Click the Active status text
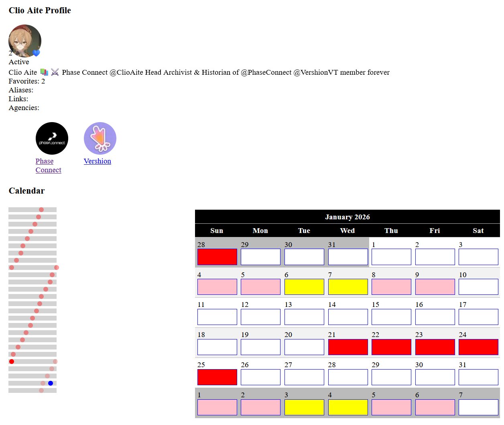 19,62
